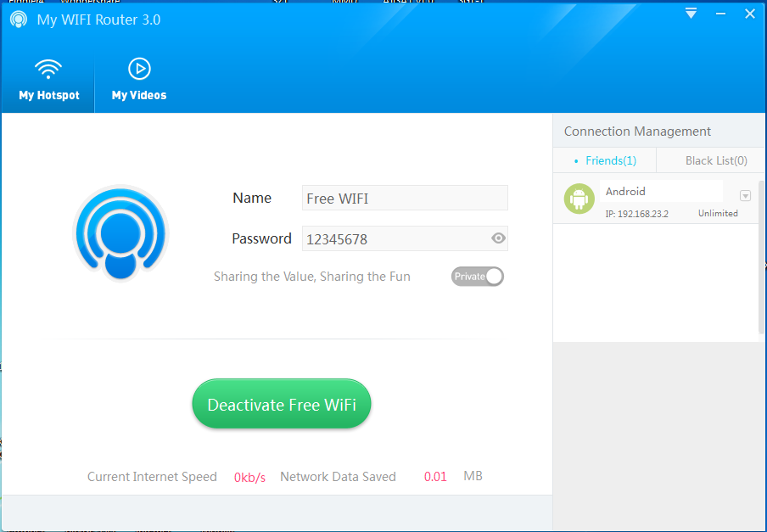767x532 pixels.
Task: Click the Network Data Saved label
Action: [338, 477]
